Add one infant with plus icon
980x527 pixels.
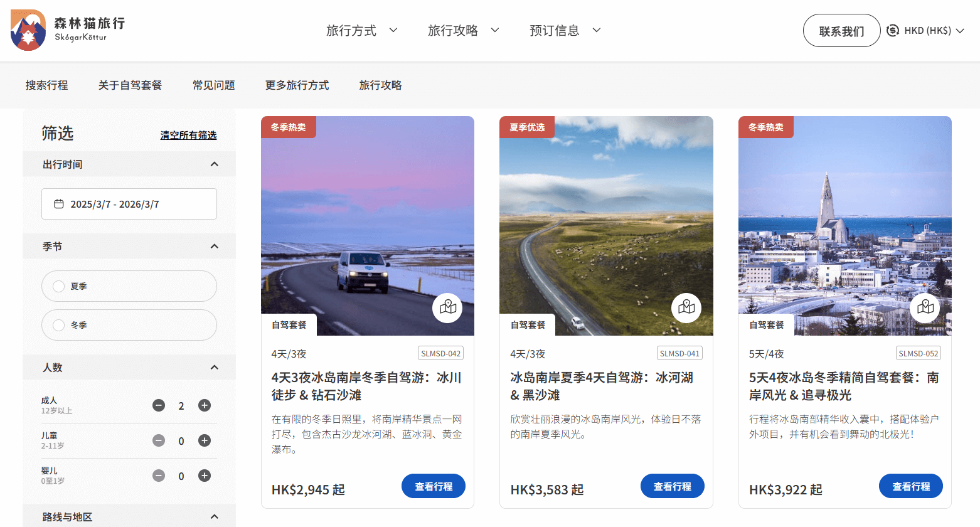click(x=205, y=476)
